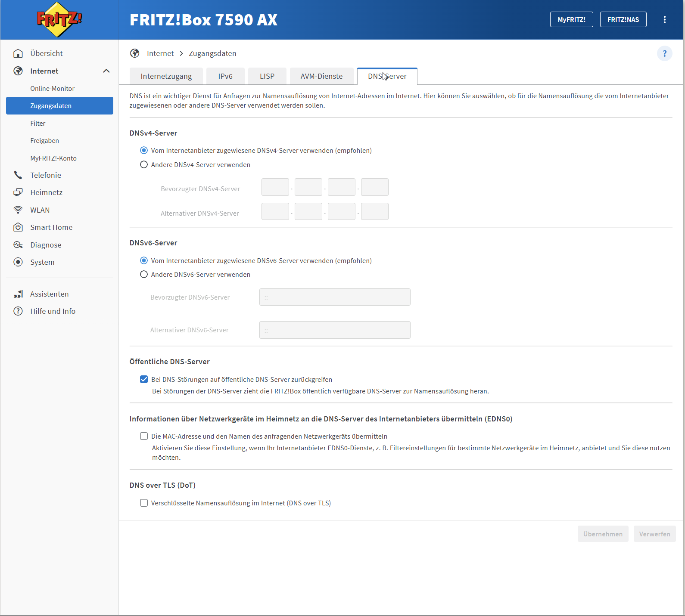This screenshot has width=685, height=616.
Task: Click the Diagnose icon
Action: pos(18,245)
